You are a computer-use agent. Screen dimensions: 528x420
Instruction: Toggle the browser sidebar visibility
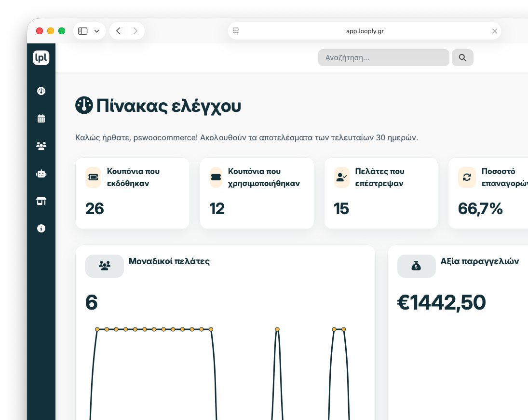pos(82,30)
